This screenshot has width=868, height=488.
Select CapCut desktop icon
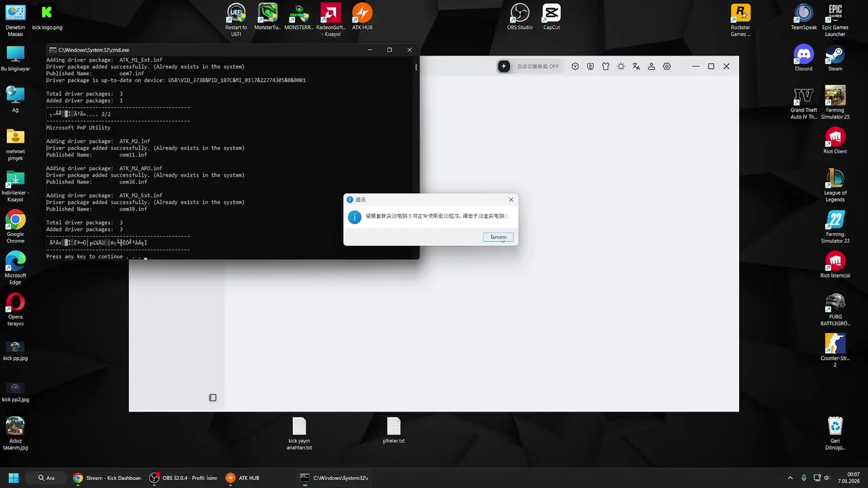pos(551,18)
